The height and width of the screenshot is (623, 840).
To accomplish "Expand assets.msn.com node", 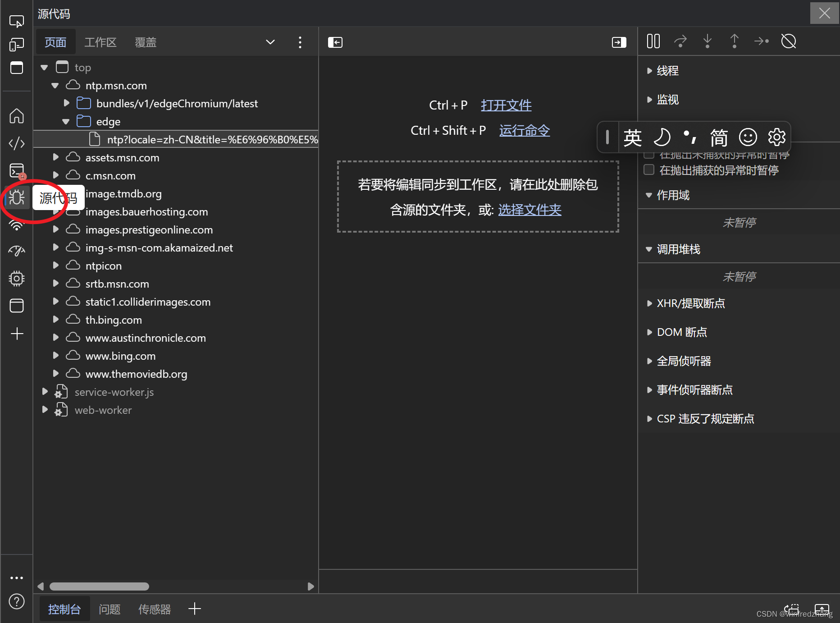I will tap(55, 157).
